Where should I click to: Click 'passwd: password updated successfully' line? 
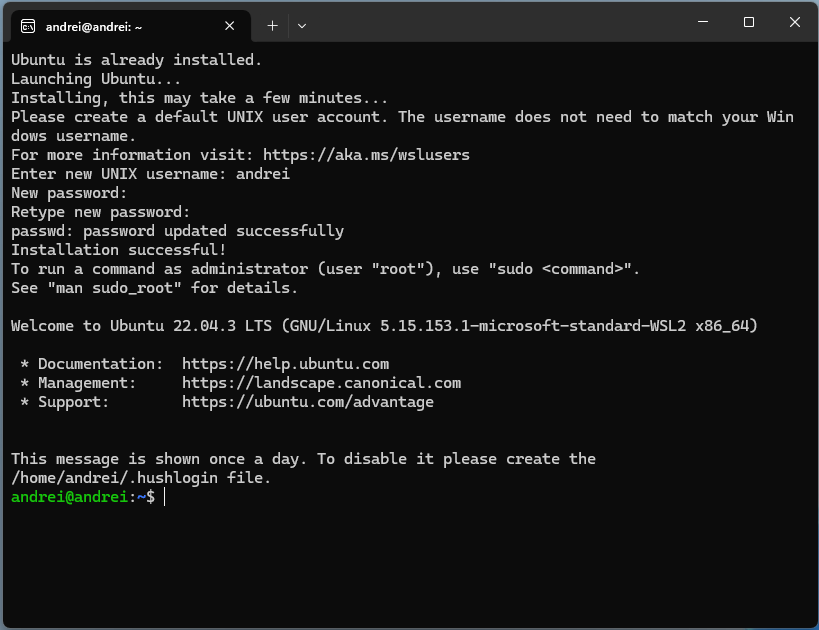pos(178,231)
